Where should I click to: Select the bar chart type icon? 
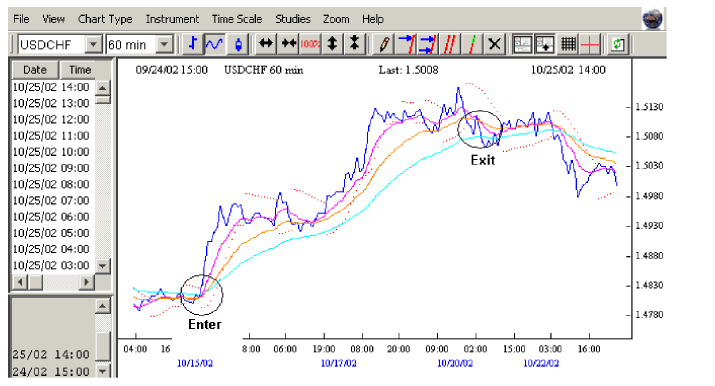192,44
